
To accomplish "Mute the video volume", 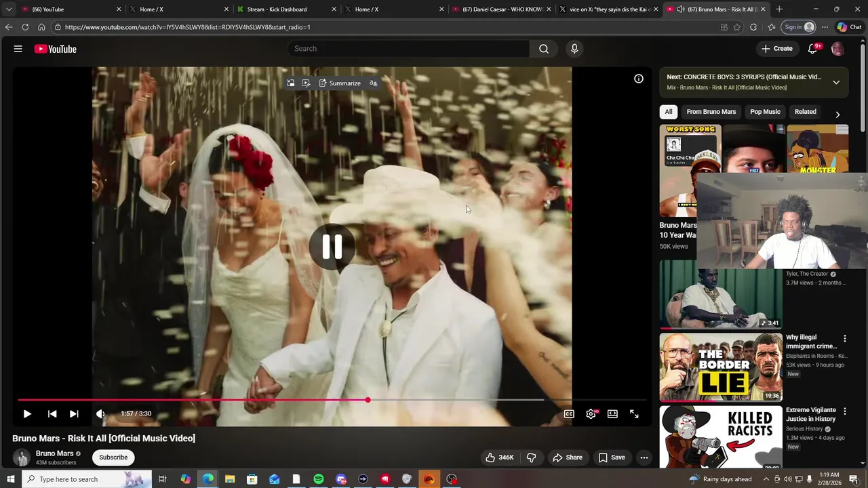I will pyautogui.click(x=100, y=413).
